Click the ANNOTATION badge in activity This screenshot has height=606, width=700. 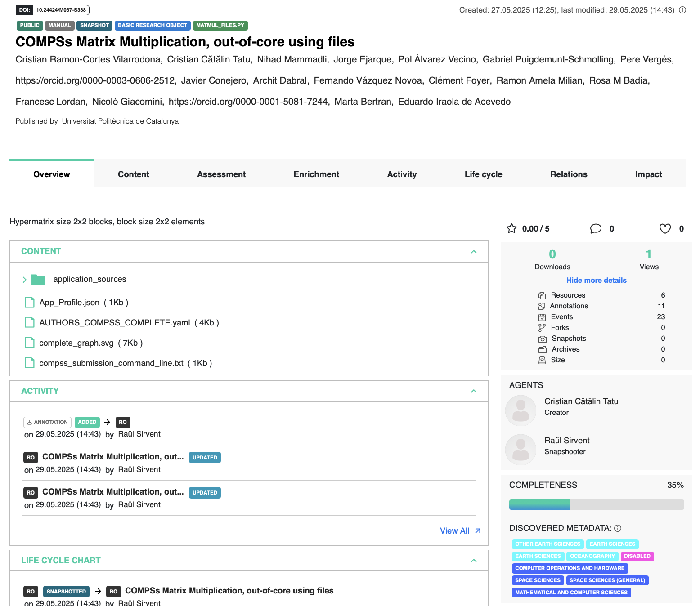click(47, 422)
